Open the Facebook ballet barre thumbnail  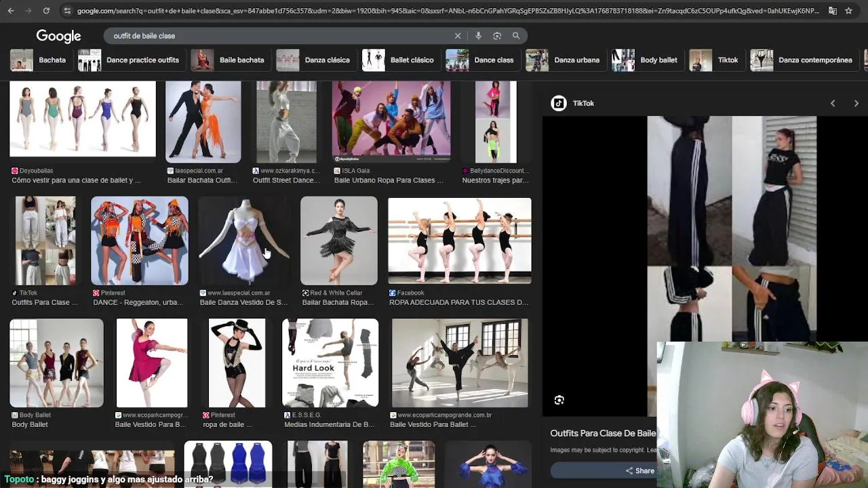click(460, 241)
